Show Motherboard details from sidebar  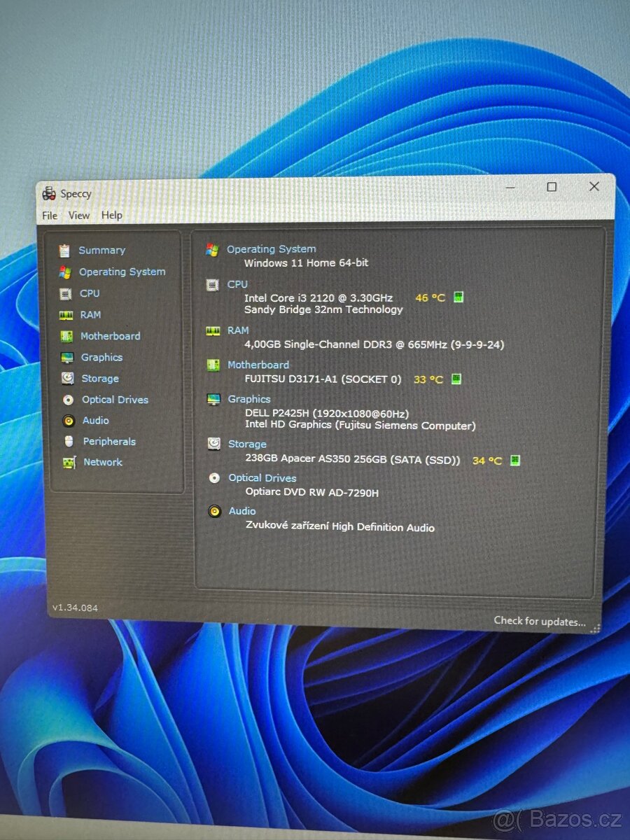coord(111,337)
